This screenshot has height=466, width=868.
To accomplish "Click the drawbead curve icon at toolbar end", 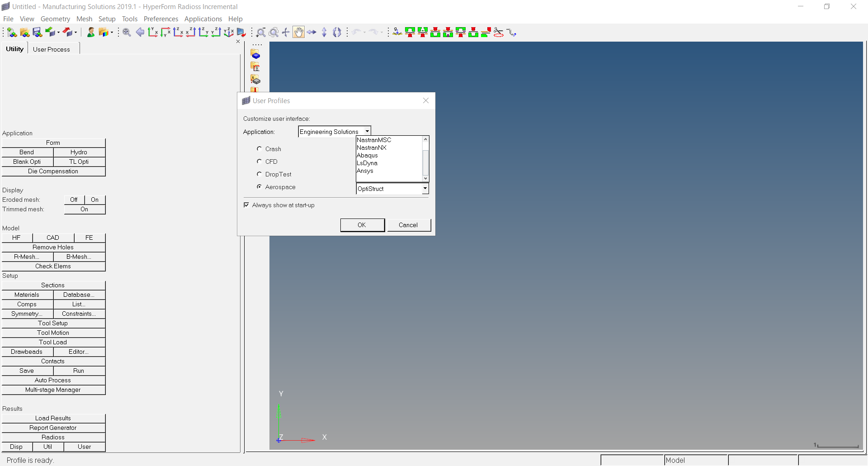I will coord(511,33).
